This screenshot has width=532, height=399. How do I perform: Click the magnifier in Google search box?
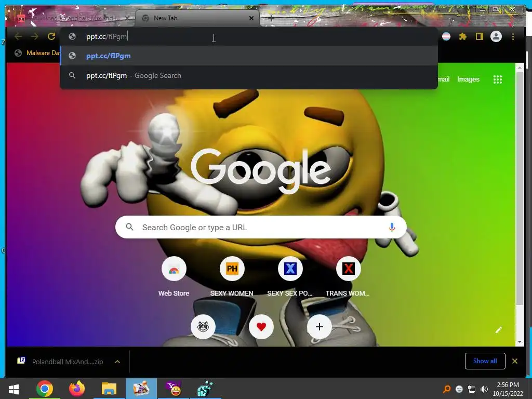(129, 227)
